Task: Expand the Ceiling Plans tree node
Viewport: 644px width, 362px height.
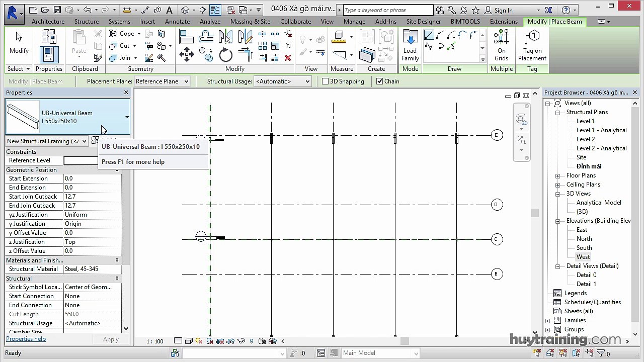Action: click(x=557, y=185)
